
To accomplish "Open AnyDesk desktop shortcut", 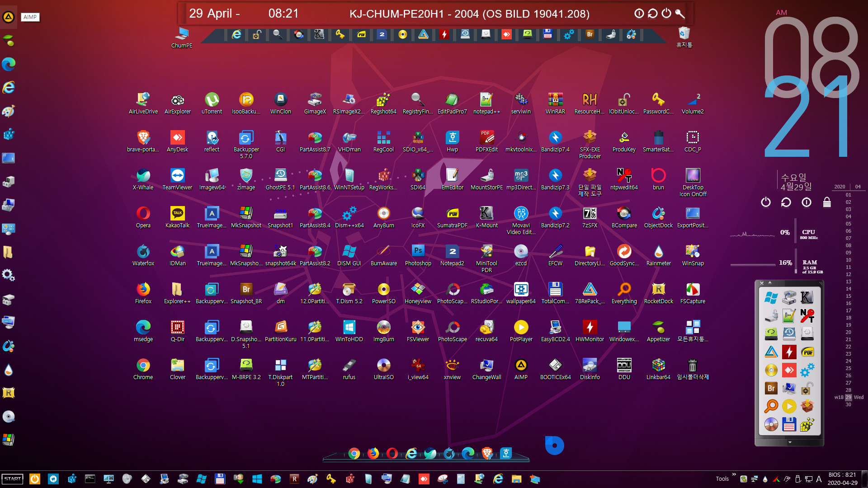I will (x=177, y=141).
